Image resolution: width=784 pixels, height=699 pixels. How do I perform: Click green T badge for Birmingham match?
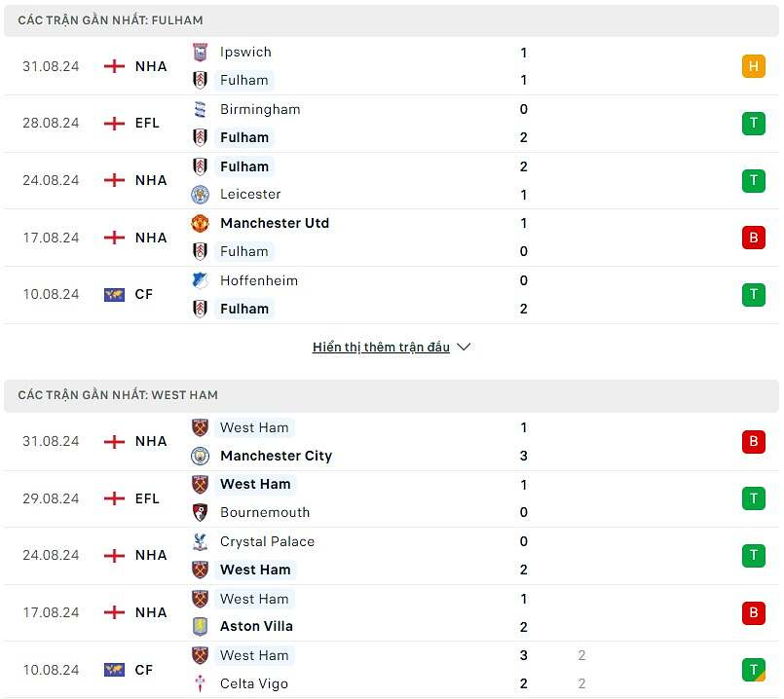[753, 124]
